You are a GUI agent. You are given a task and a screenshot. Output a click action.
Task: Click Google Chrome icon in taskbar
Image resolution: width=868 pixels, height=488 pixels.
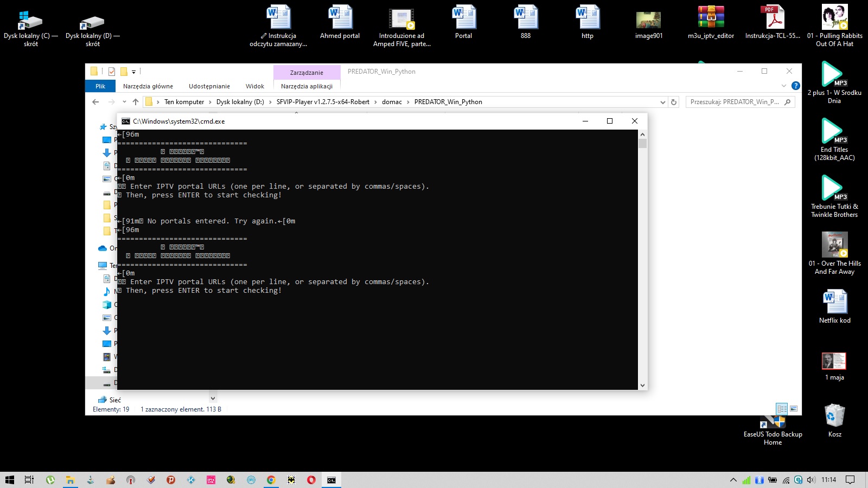point(271,480)
